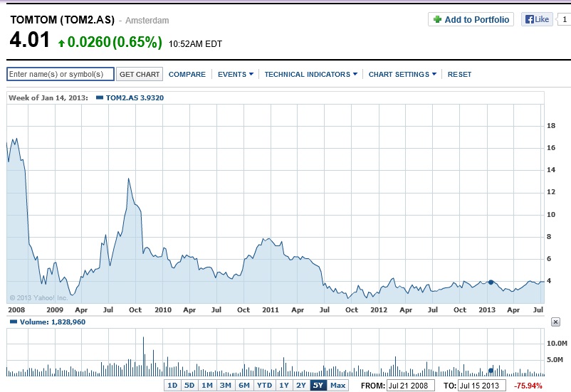Click the Amsterdam exchange label
This screenshot has width=571, height=392.
pos(147,21)
